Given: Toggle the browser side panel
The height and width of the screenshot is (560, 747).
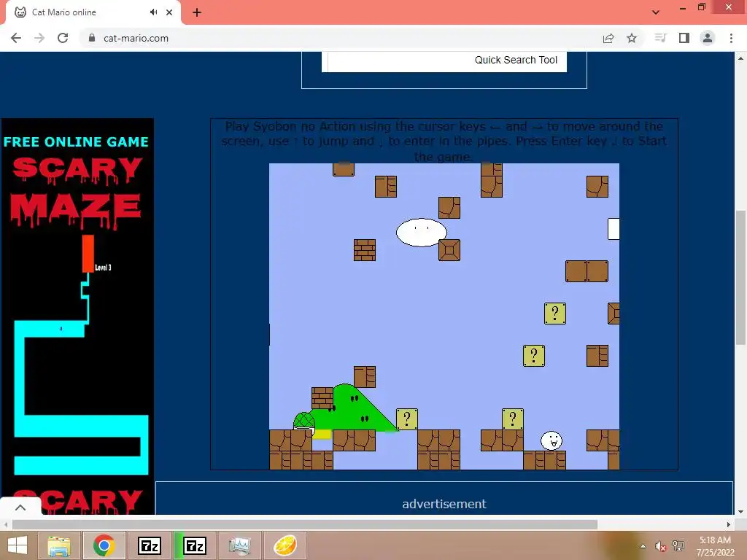Looking at the screenshot, I should 684,38.
